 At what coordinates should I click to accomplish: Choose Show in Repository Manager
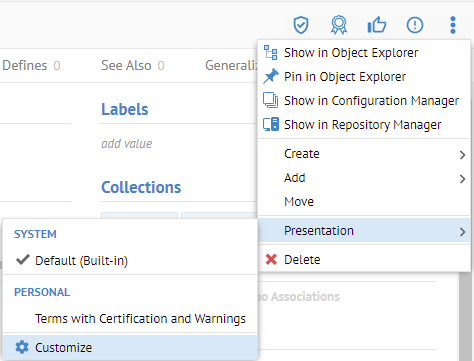(364, 125)
